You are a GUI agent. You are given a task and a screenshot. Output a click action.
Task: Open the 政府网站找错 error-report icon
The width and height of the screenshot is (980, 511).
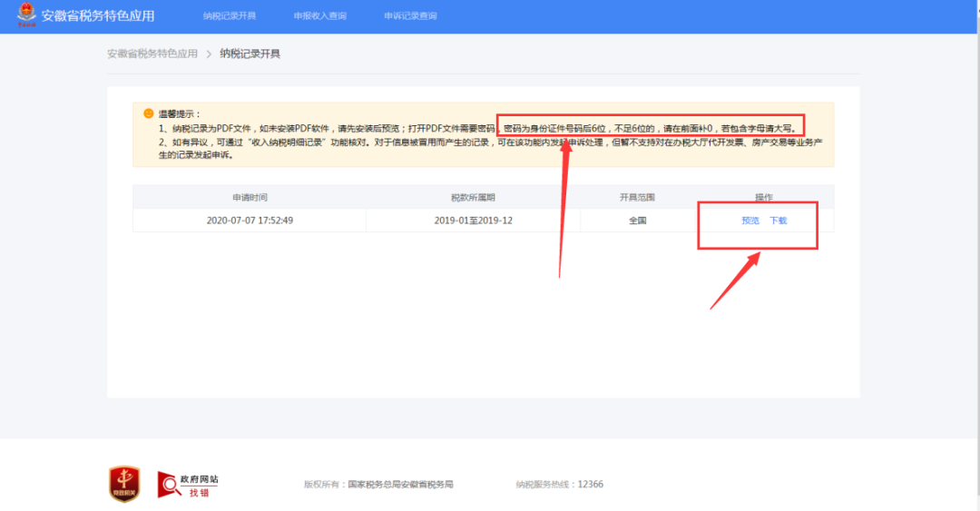188,485
